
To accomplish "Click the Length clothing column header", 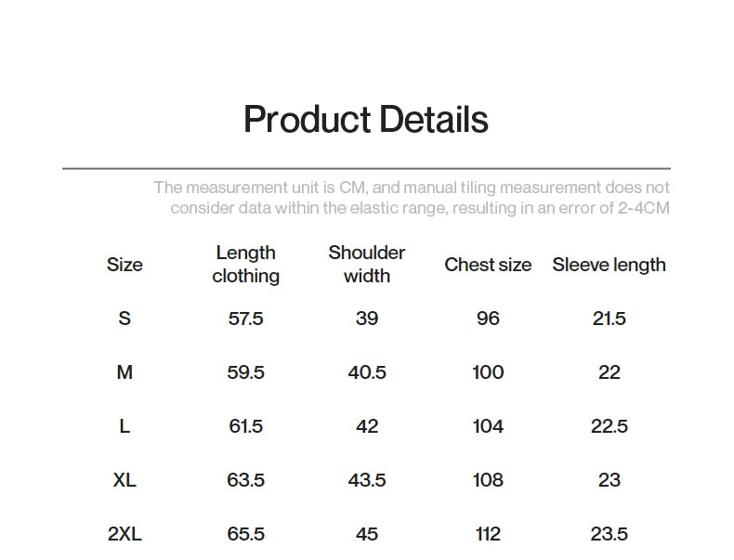I will (x=245, y=265).
